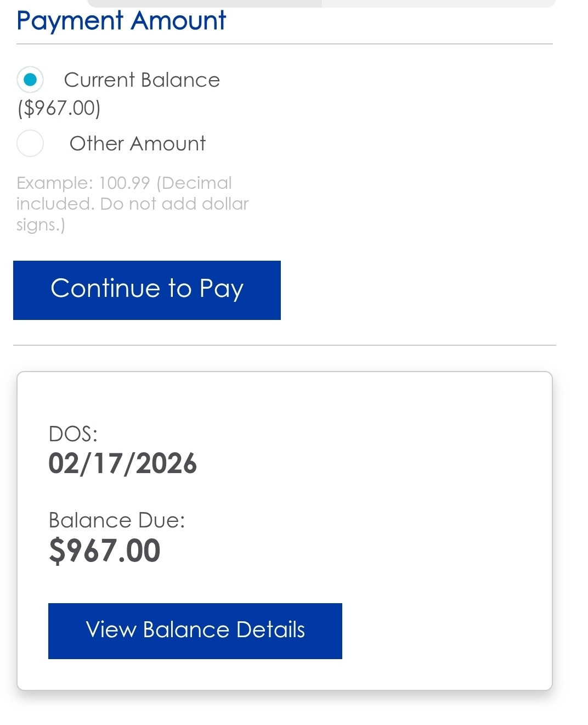Click the 'Current Balance' label text
Screen dimensions: 588x725
click(142, 80)
